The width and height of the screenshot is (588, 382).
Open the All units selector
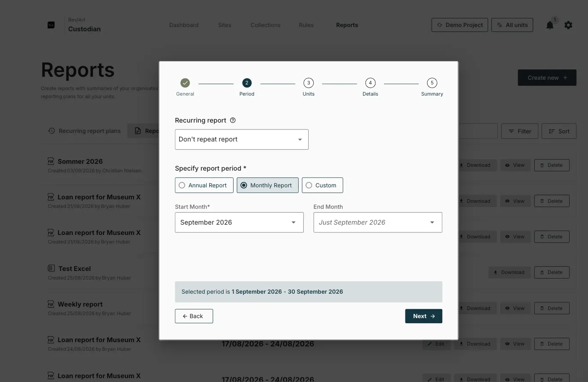(512, 25)
